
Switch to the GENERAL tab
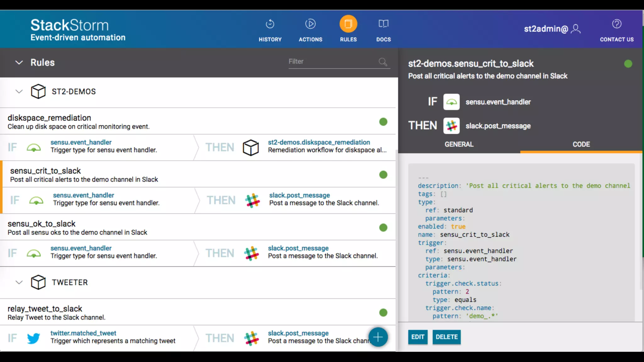coord(459,145)
